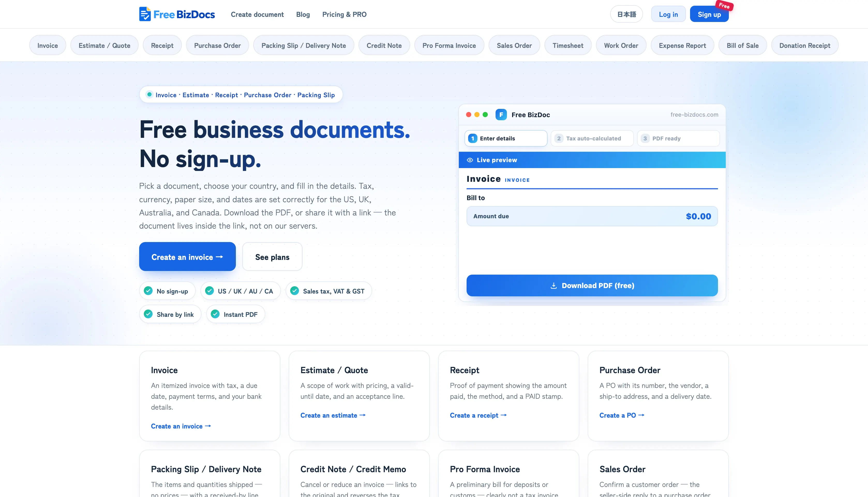
Task: Click the yellow dot in preview window
Action: click(477, 115)
